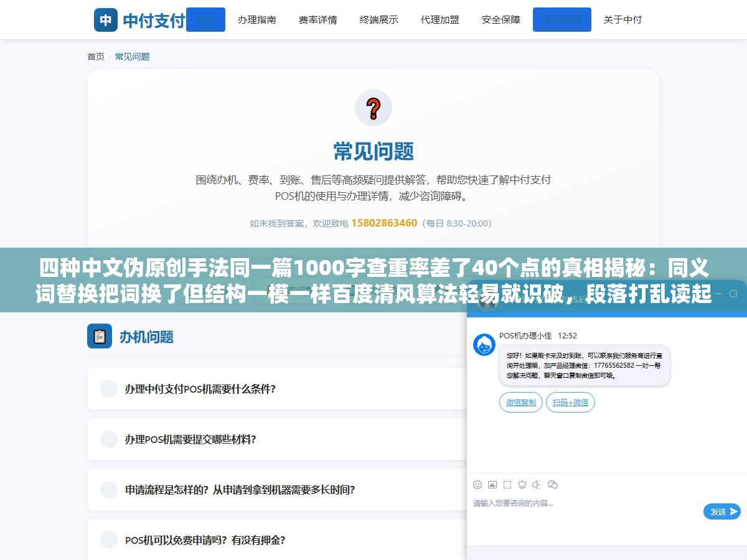Expand question POS机可以免费申请吗?有没有押金?
This screenshot has height=560, width=747.
(277, 540)
